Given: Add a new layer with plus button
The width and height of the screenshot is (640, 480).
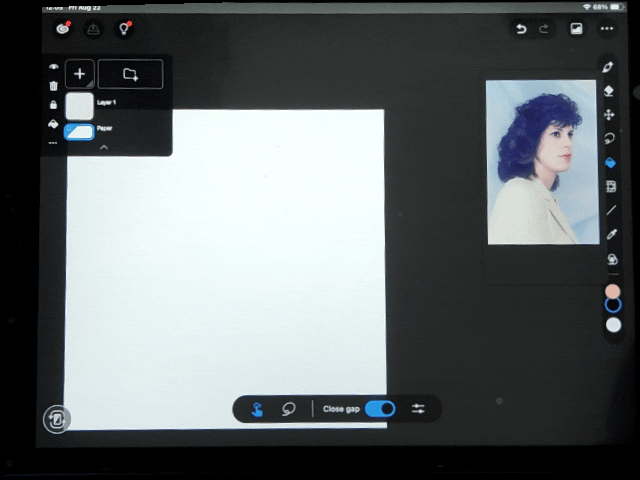Looking at the screenshot, I should point(80,74).
